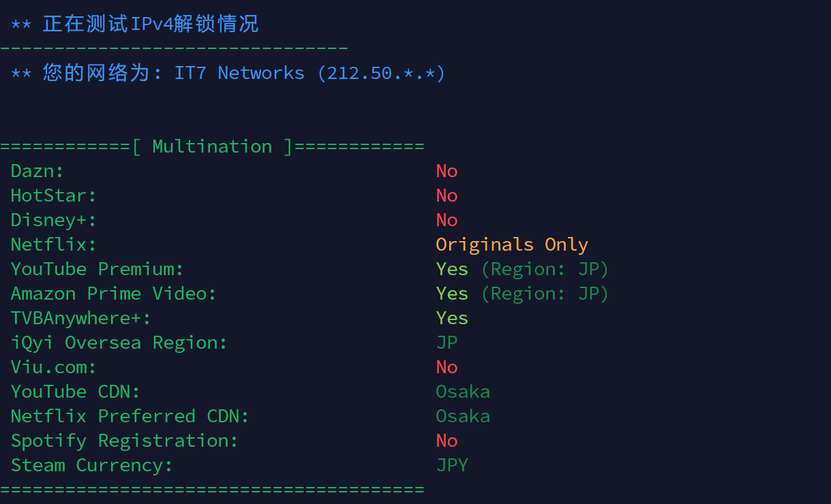
Task: Click iQyi Oversea Region label
Action: 119,343
